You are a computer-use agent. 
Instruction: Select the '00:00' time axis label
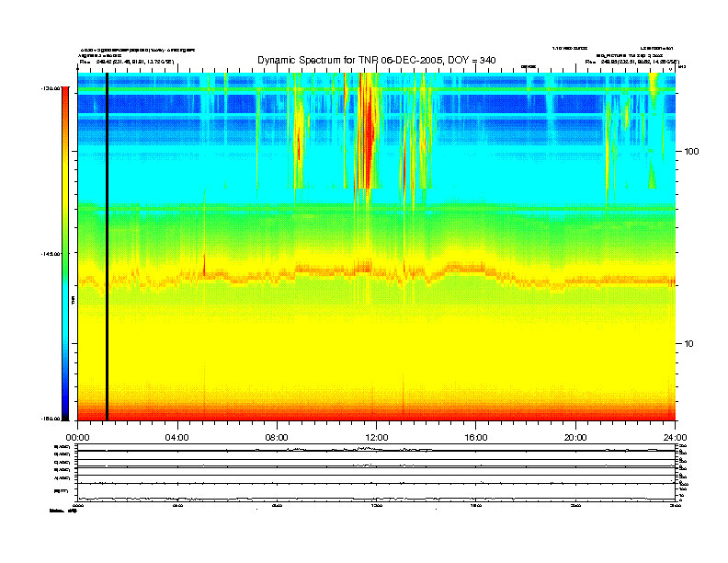point(77,438)
